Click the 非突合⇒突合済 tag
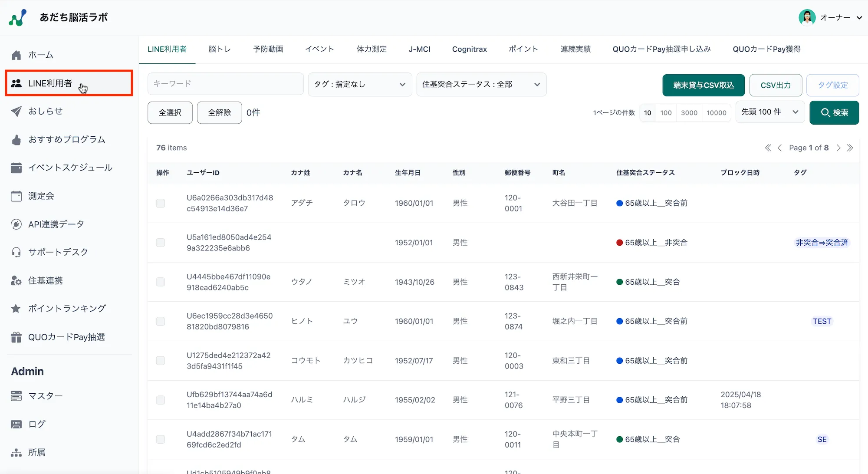 tap(822, 243)
